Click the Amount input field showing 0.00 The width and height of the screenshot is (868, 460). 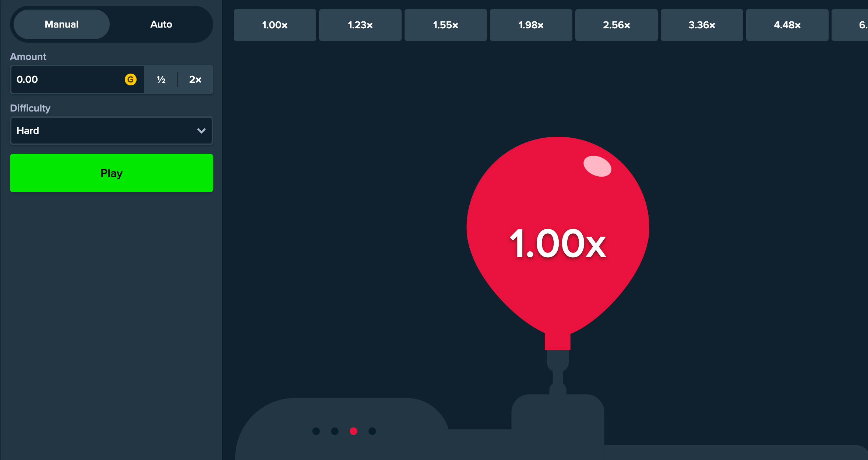[x=77, y=79]
